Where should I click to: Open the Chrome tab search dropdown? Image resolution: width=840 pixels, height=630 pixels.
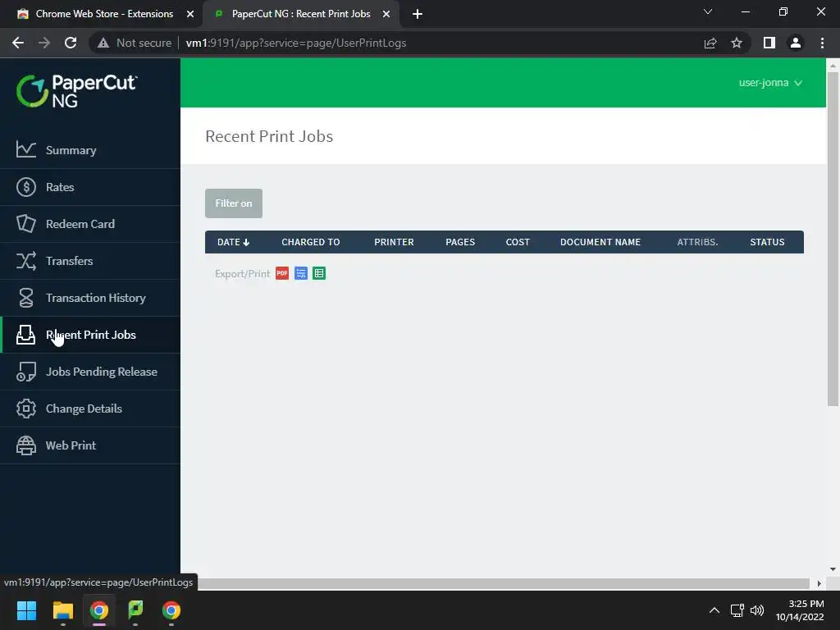tap(708, 11)
